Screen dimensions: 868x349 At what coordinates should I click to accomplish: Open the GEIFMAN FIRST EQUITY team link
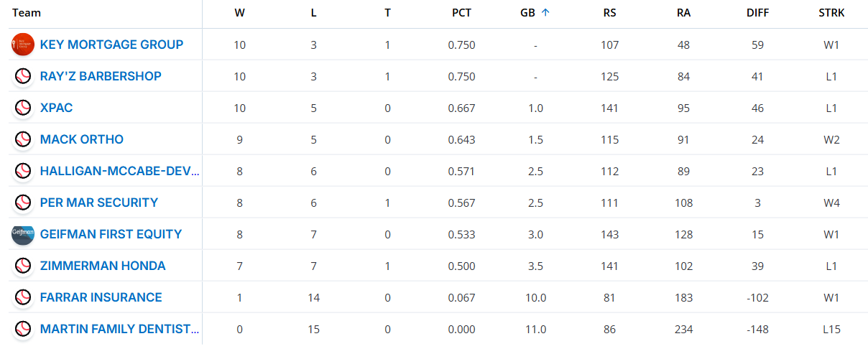pos(111,234)
